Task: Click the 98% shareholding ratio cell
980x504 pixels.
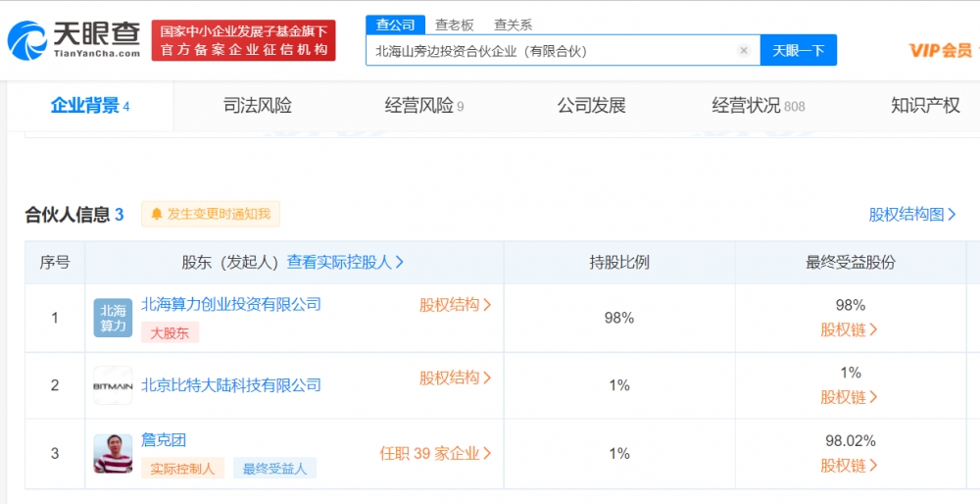Action: pos(619,318)
